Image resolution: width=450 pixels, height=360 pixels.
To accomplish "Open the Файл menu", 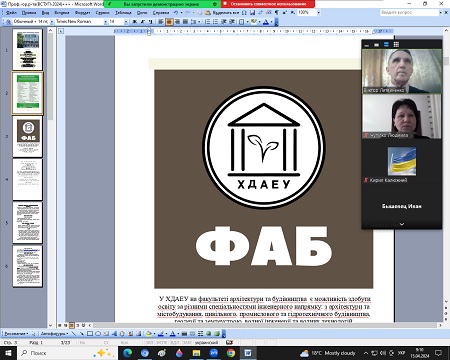I will pos(11,13).
